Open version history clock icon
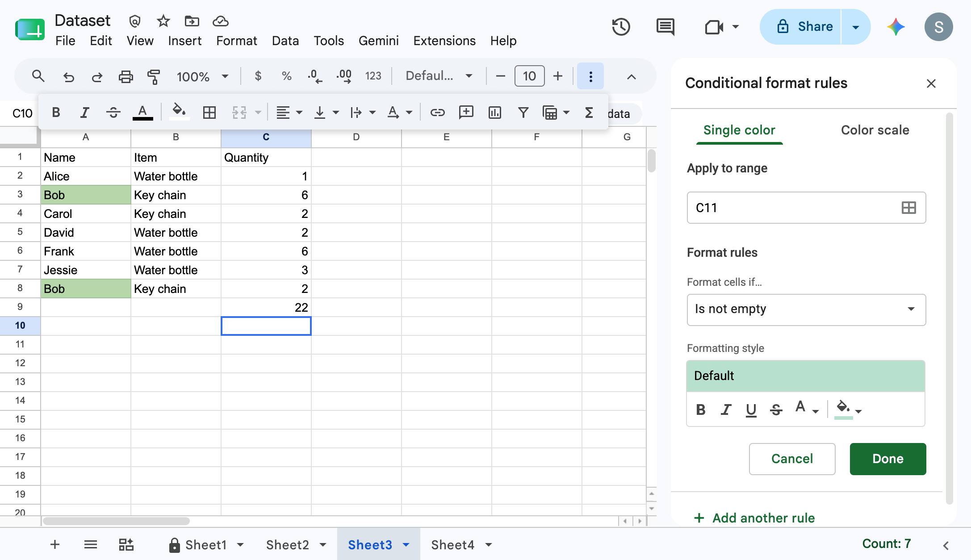971x560 pixels. point(621,27)
